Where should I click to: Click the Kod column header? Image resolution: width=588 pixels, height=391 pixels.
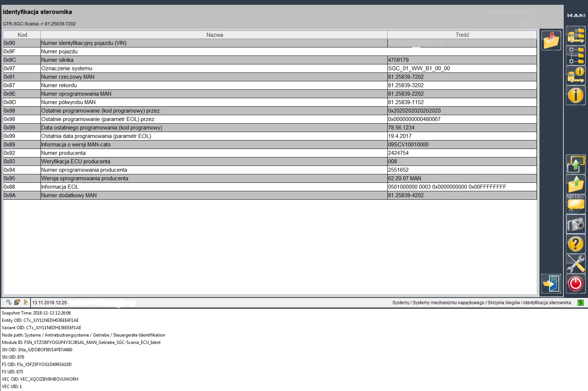22,35
